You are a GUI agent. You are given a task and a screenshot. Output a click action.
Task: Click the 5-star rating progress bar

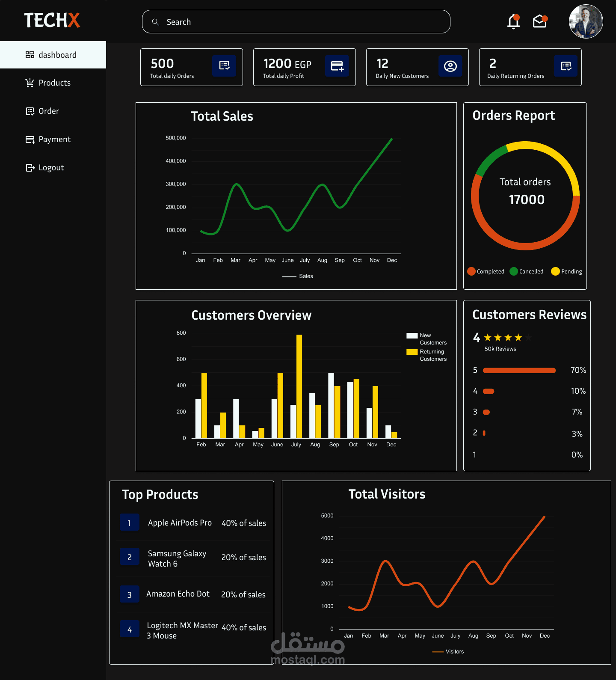[x=519, y=371]
